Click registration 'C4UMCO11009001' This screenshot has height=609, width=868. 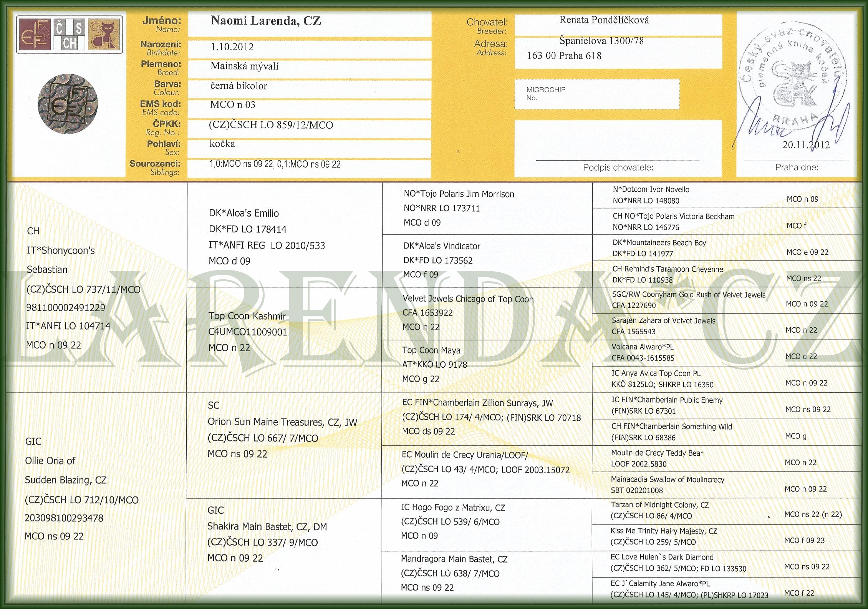(248, 332)
